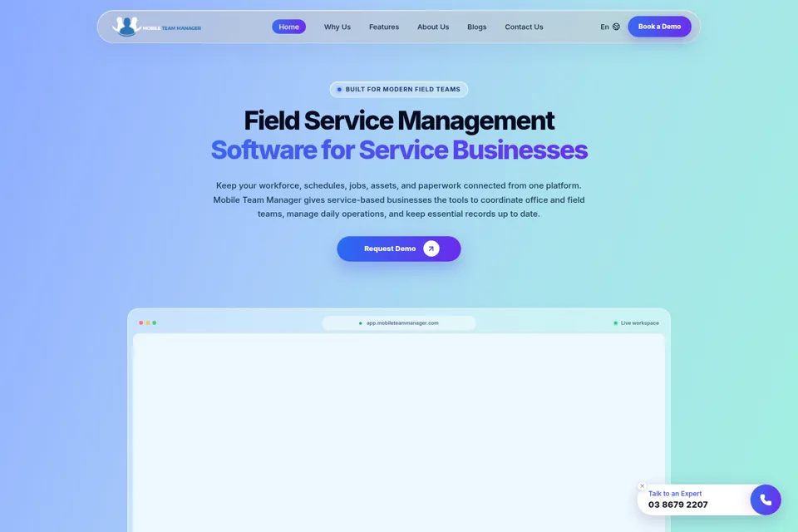Click the globe language icon

[616, 27]
